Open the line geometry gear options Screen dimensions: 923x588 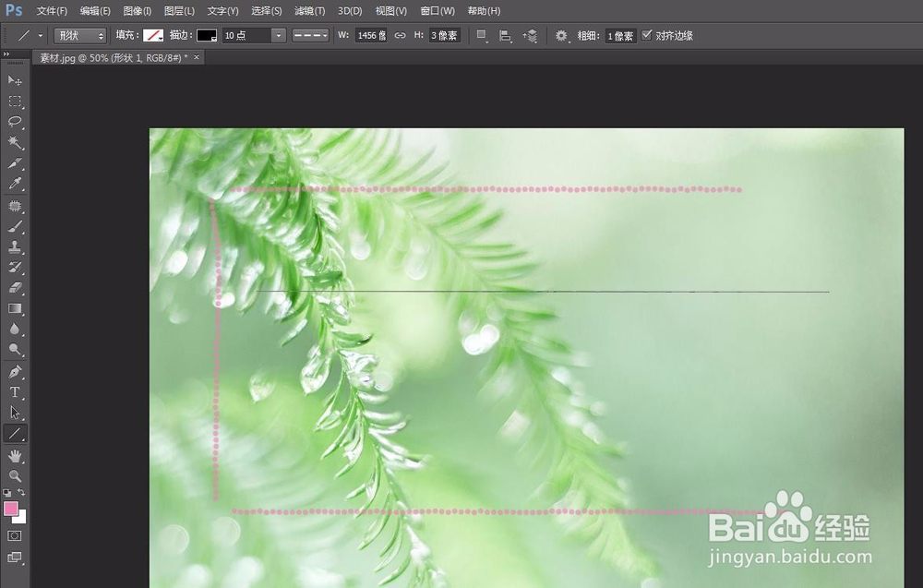point(561,36)
